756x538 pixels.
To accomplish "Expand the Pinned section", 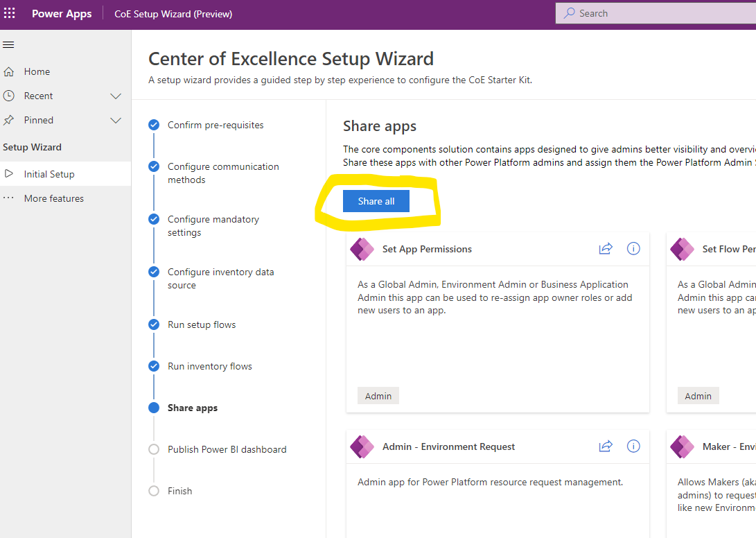I will [116, 120].
